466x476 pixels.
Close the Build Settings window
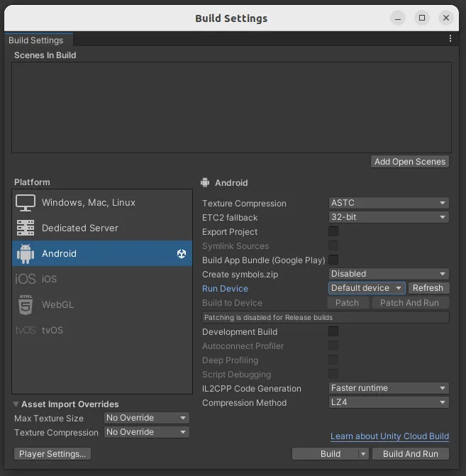point(446,18)
